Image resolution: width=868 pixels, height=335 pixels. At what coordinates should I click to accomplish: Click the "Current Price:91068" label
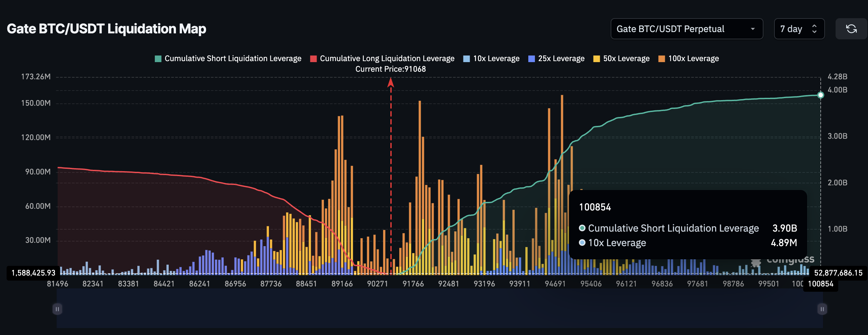coord(391,69)
